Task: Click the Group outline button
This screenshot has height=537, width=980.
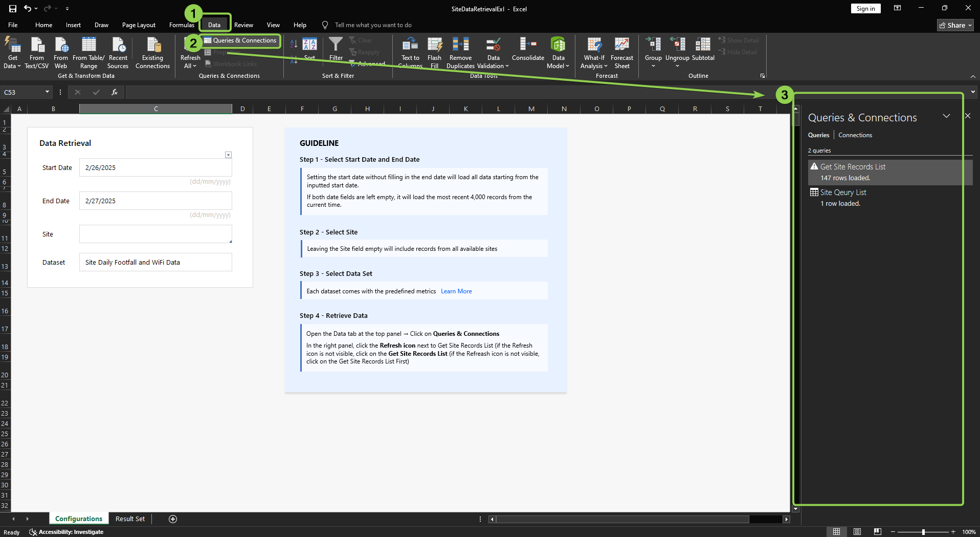Action: (653, 53)
